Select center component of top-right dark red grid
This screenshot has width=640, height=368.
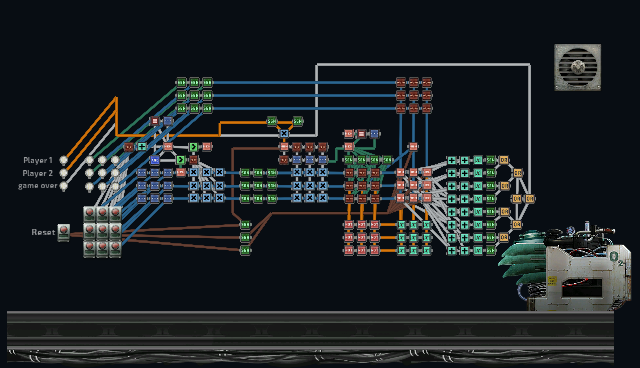[413, 95]
